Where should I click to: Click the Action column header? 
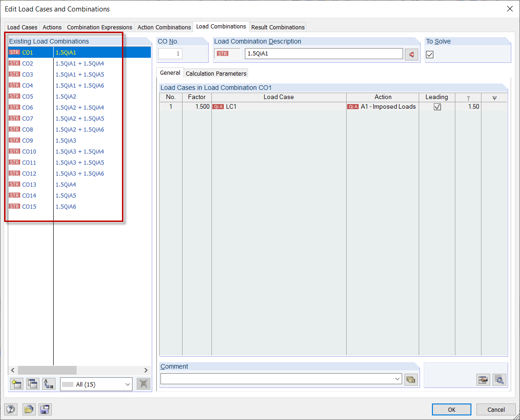tap(383, 97)
